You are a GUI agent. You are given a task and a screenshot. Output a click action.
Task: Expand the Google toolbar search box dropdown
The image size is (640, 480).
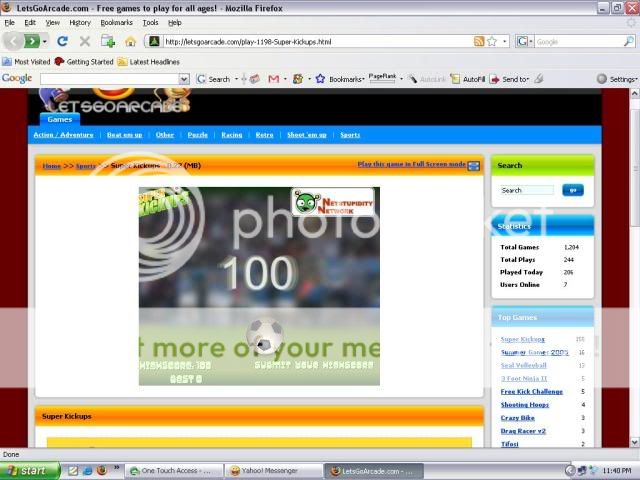point(184,79)
